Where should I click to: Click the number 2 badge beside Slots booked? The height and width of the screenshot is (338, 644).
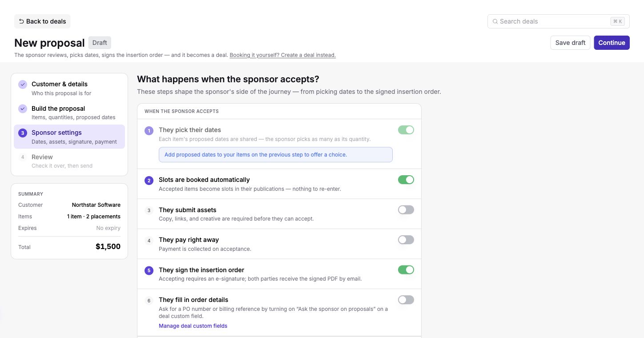pos(149,181)
